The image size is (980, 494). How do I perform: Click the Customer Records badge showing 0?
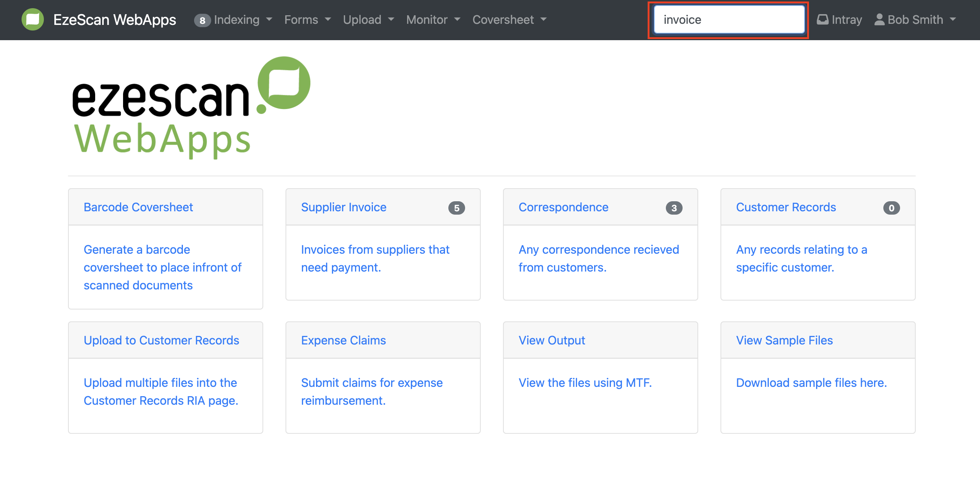pos(891,208)
